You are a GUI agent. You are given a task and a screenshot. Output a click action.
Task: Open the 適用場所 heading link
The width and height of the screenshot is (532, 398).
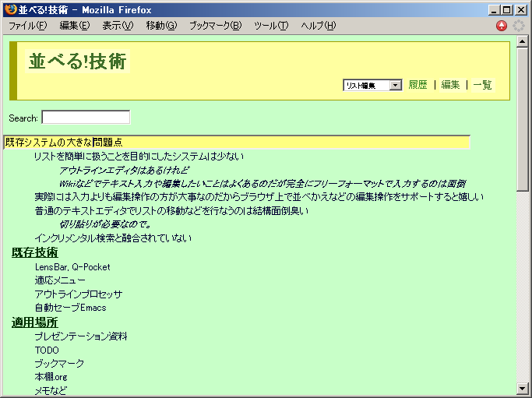click(34, 322)
